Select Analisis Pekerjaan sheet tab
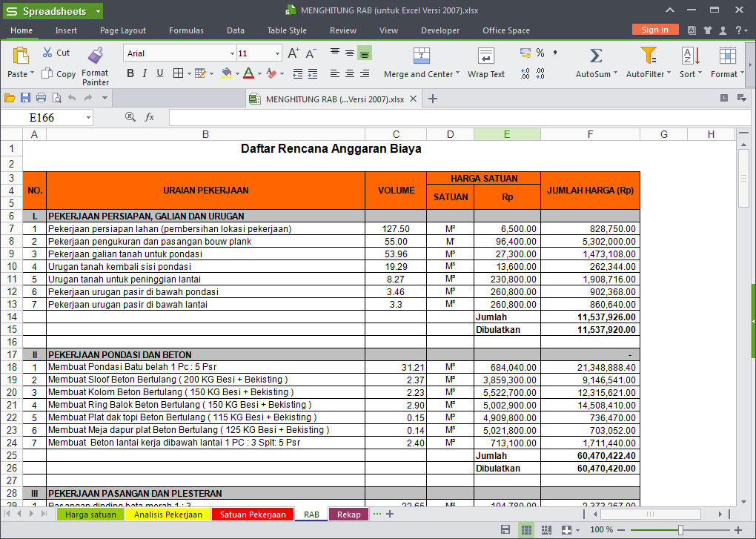756x539 pixels. [x=168, y=515]
